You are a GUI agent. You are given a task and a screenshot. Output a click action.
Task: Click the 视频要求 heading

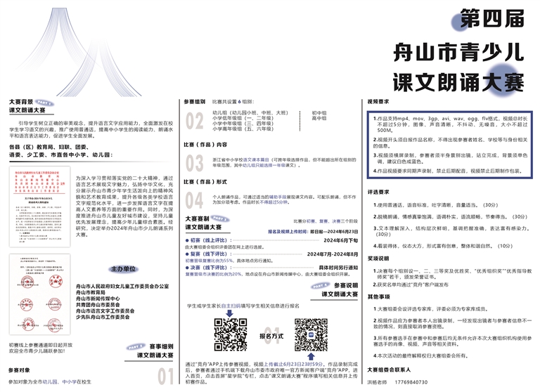[x=378, y=102]
